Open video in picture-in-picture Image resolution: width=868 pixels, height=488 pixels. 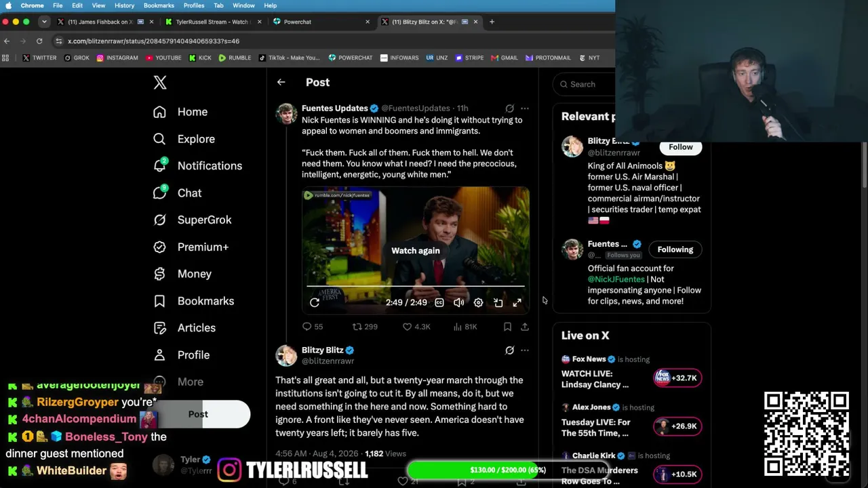(x=498, y=303)
